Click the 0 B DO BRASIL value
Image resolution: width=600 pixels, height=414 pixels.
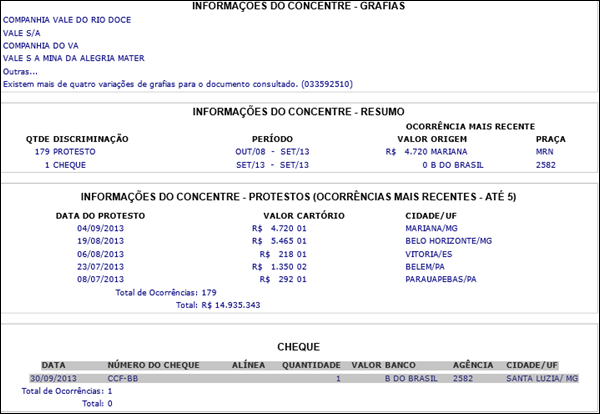tap(453, 165)
